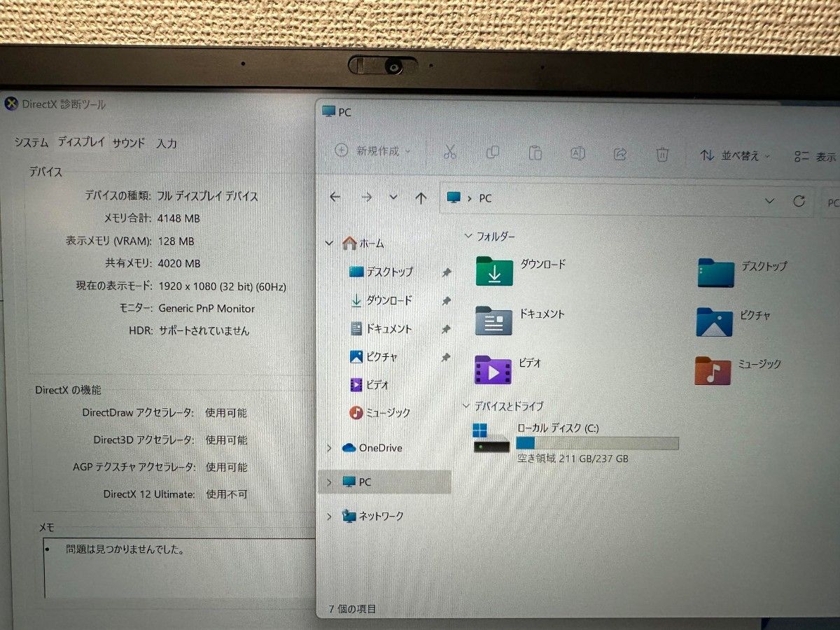The width and height of the screenshot is (840, 630).
Task: Expand the PC tree node in sidebar
Action: pos(329,482)
